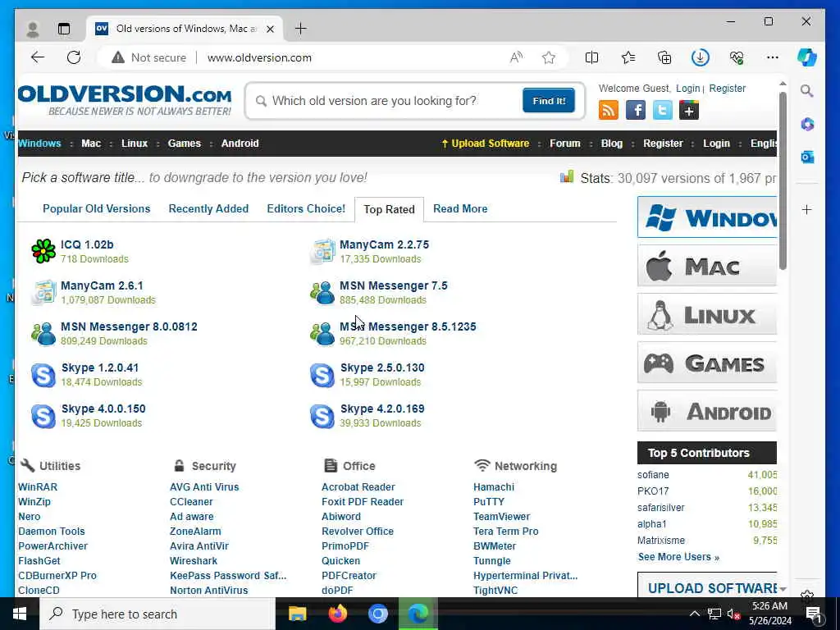
Task: Open the Outlook icon in Edge sidebar
Action: [807, 157]
